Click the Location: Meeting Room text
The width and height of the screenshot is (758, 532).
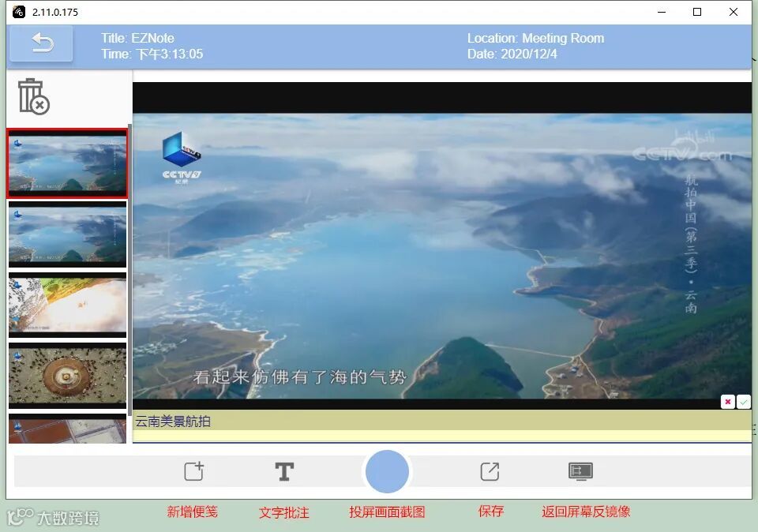coord(535,38)
